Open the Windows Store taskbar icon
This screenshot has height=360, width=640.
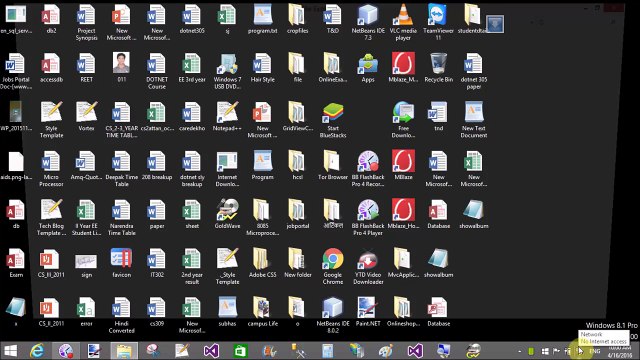coord(240,351)
